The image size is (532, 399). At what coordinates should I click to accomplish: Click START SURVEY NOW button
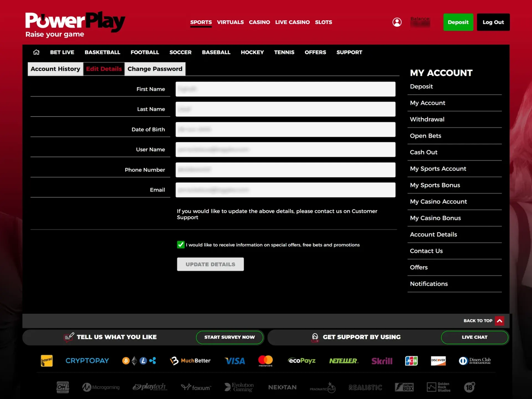pos(229,337)
